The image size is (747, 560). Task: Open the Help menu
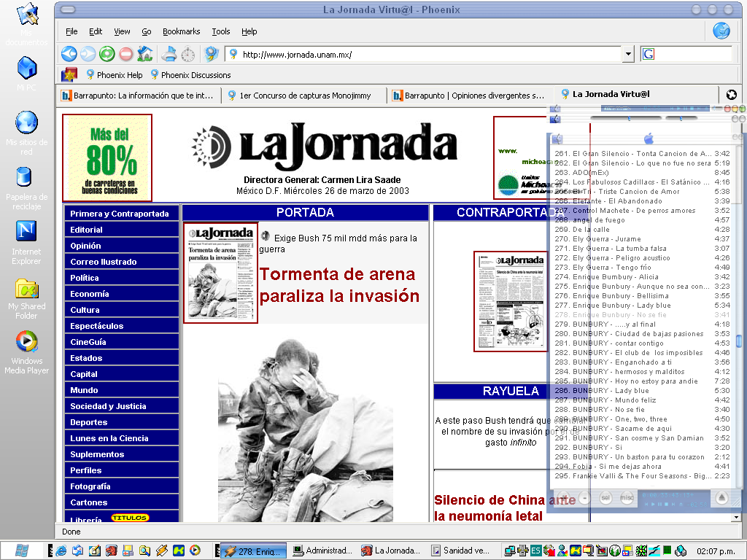(x=249, y=31)
